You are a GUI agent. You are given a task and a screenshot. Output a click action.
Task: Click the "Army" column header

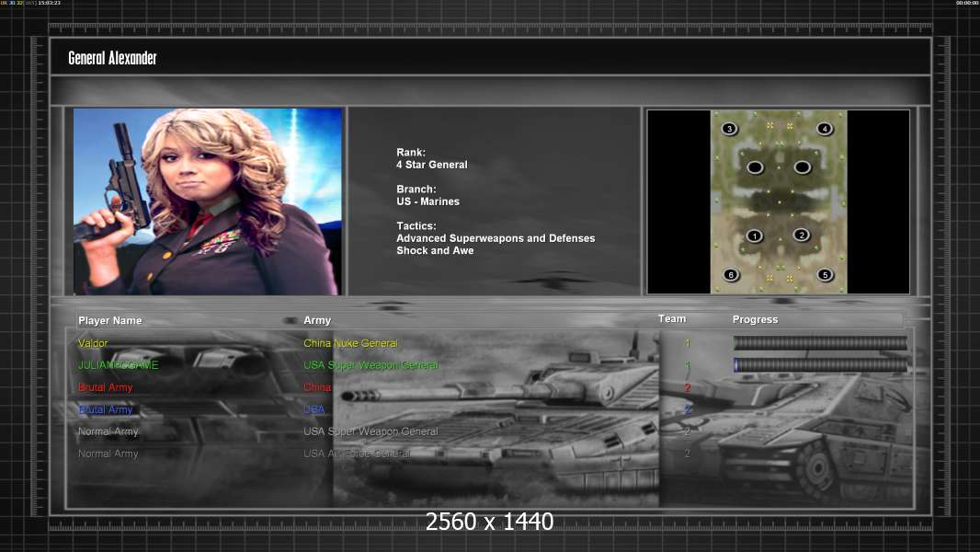(317, 321)
